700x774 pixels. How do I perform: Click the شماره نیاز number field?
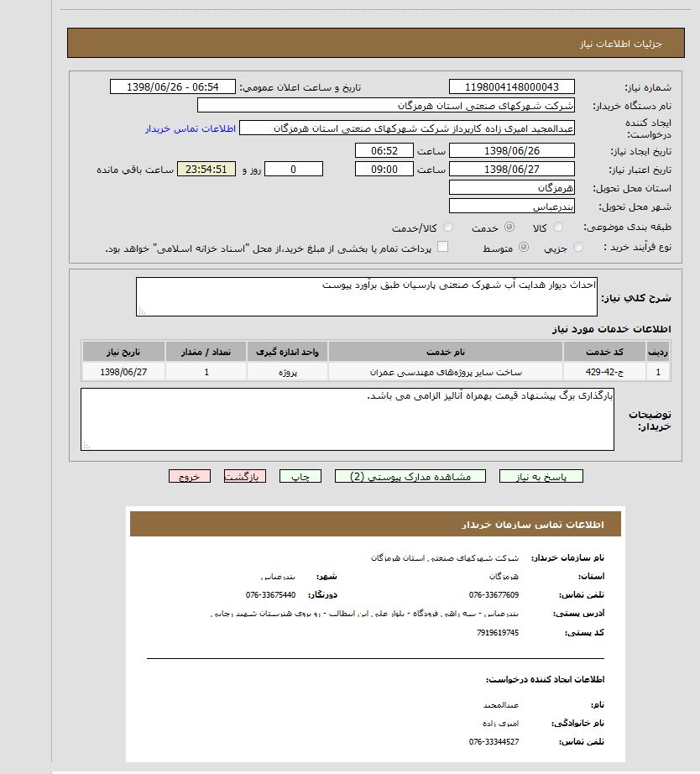pyautogui.click(x=512, y=87)
